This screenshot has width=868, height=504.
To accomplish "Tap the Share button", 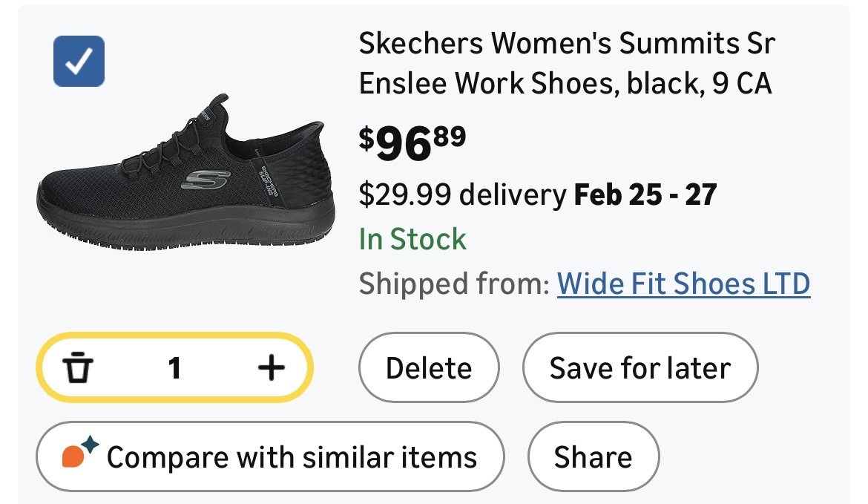I will tap(593, 456).
